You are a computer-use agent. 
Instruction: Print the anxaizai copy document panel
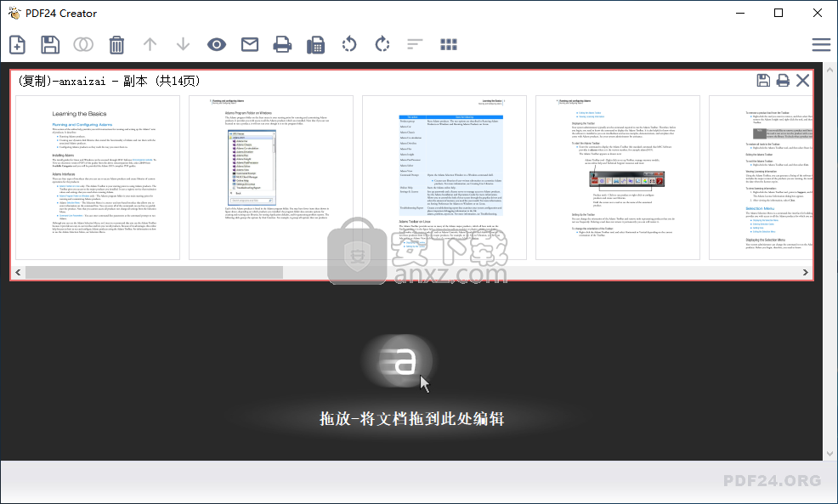(783, 80)
